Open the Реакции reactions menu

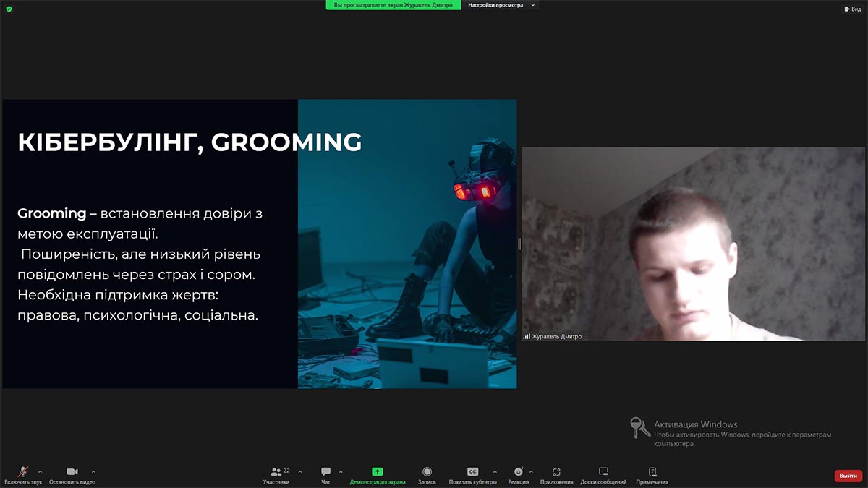pos(518,472)
